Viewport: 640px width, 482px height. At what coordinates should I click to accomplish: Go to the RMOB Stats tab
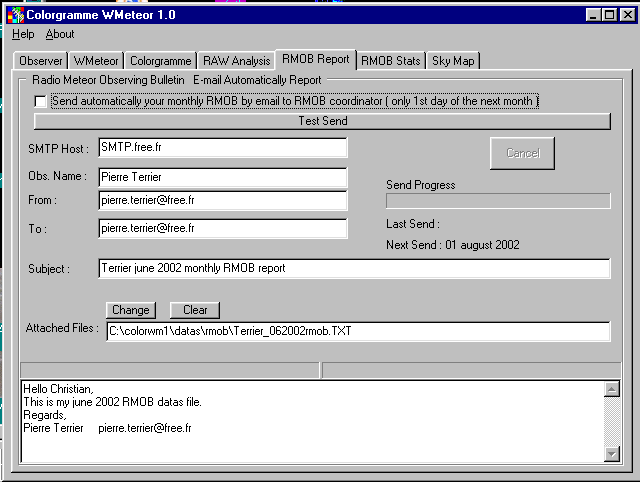pyautogui.click(x=391, y=61)
